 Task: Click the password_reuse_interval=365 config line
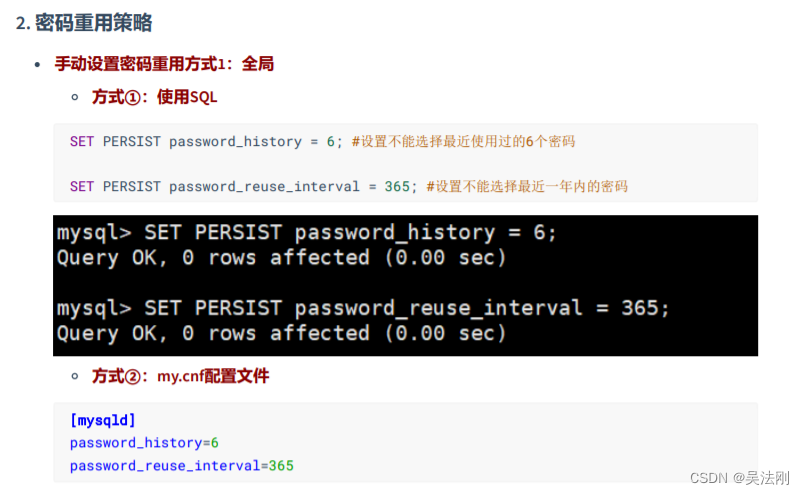coord(182,466)
